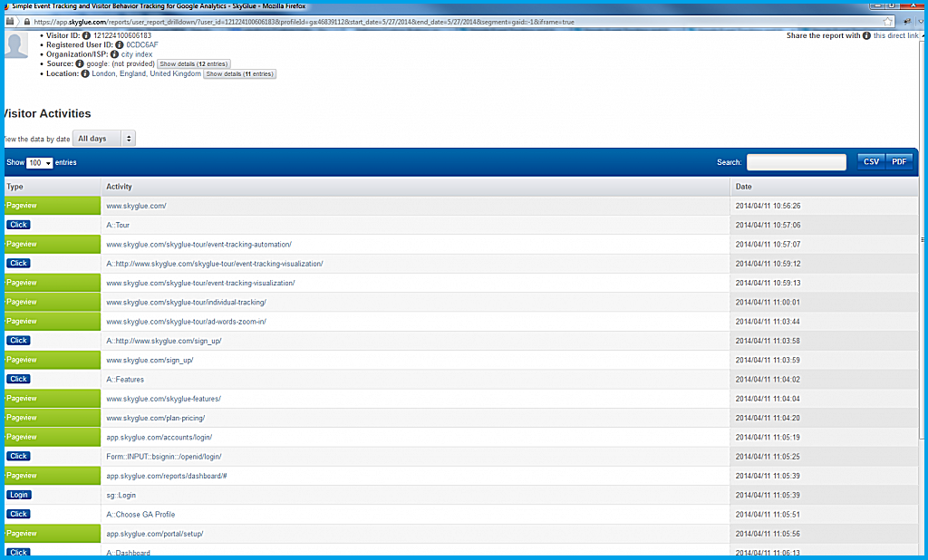Click the info icon beside Share the report
The image size is (928, 560).
(x=867, y=36)
